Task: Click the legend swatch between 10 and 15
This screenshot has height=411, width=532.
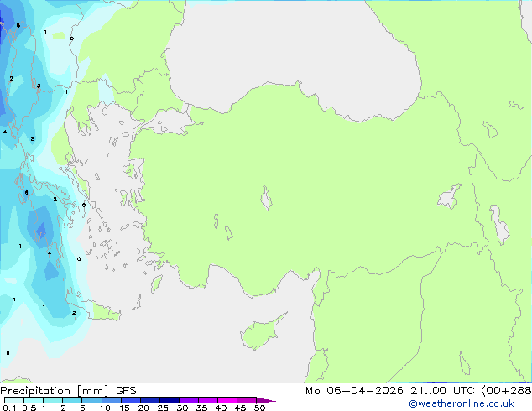Action: click(x=112, y=400)
